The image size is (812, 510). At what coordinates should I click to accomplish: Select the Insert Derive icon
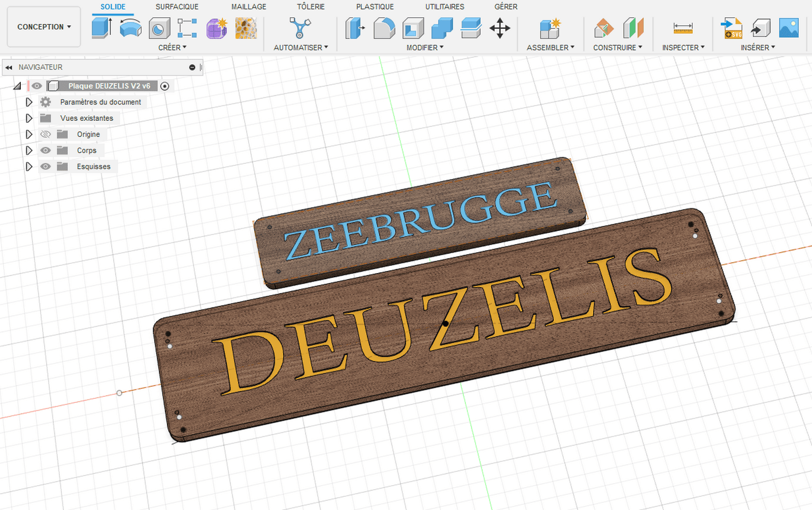[x=760, y=28]
